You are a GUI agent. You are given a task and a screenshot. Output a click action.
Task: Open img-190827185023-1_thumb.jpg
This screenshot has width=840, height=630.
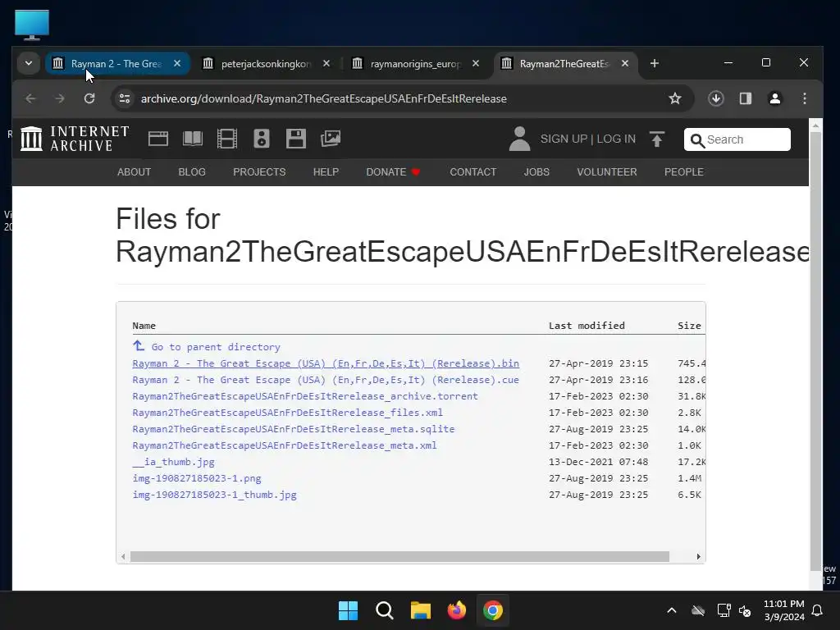[x=214, y=495]
